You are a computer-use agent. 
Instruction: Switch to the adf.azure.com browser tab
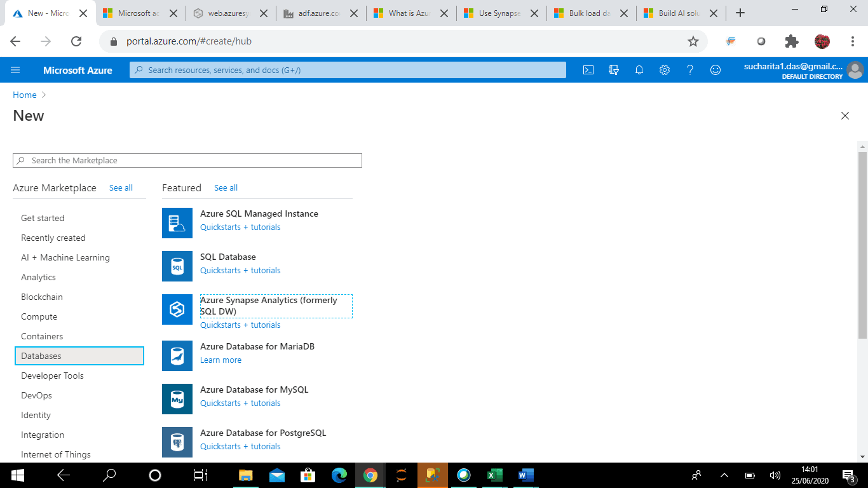pos(322,13)
